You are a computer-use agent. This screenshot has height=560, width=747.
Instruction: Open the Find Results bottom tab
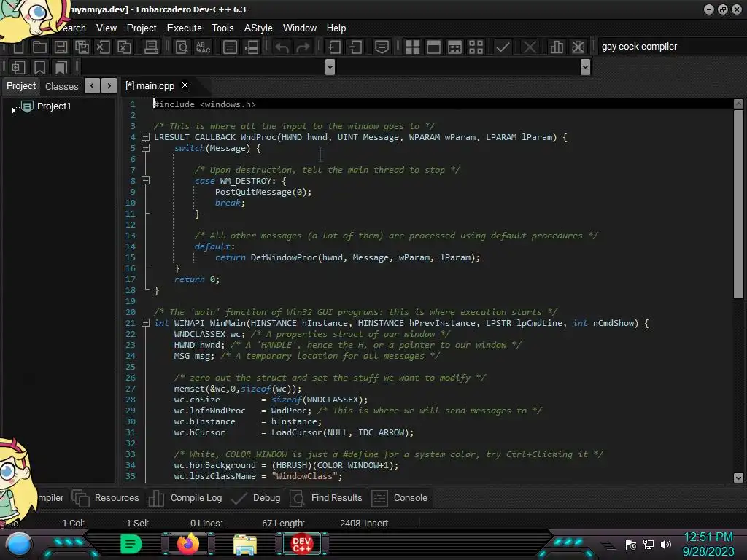(x=326, y=497)
